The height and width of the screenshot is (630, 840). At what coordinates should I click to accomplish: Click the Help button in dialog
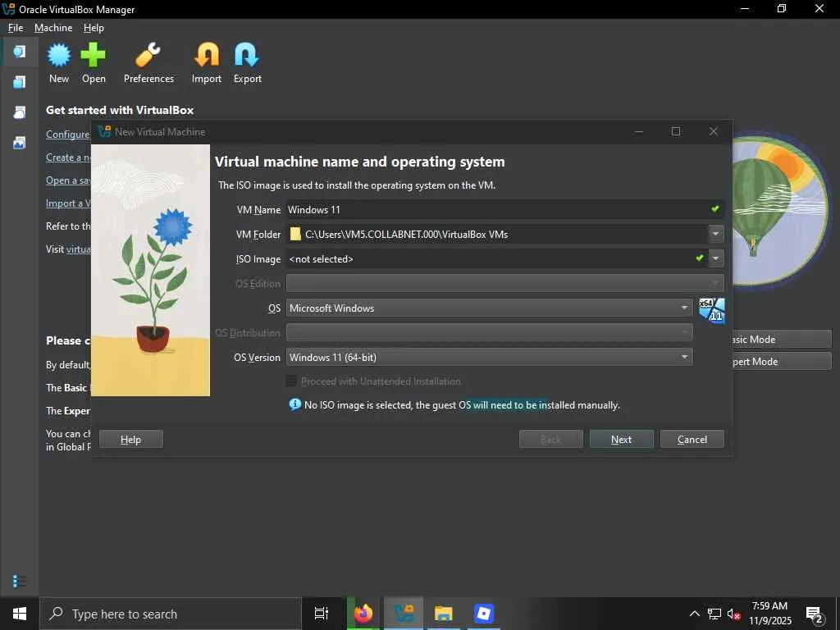coord(130,440)
